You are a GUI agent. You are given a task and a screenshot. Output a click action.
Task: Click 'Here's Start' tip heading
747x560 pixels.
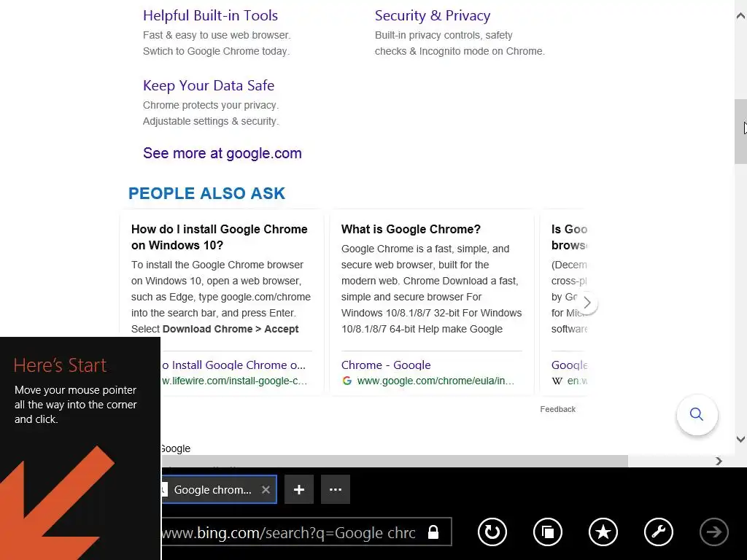pyautogui.click(x=60, y=365)
